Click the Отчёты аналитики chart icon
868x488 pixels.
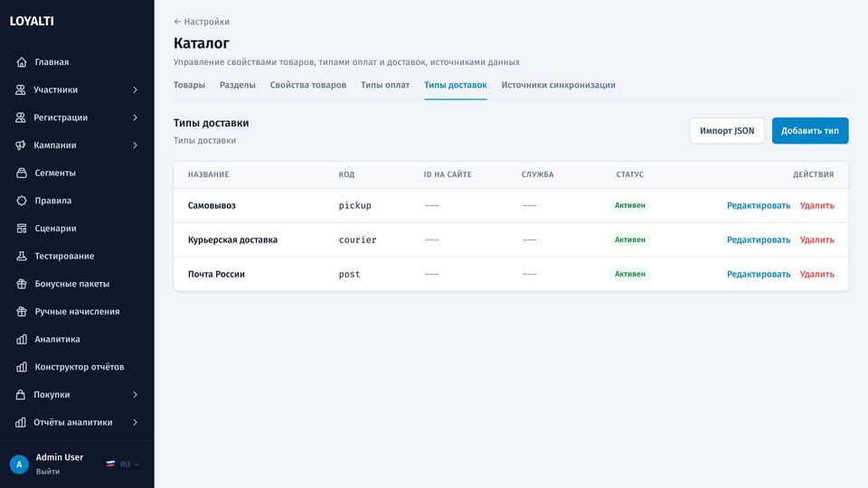pos(21,422)
